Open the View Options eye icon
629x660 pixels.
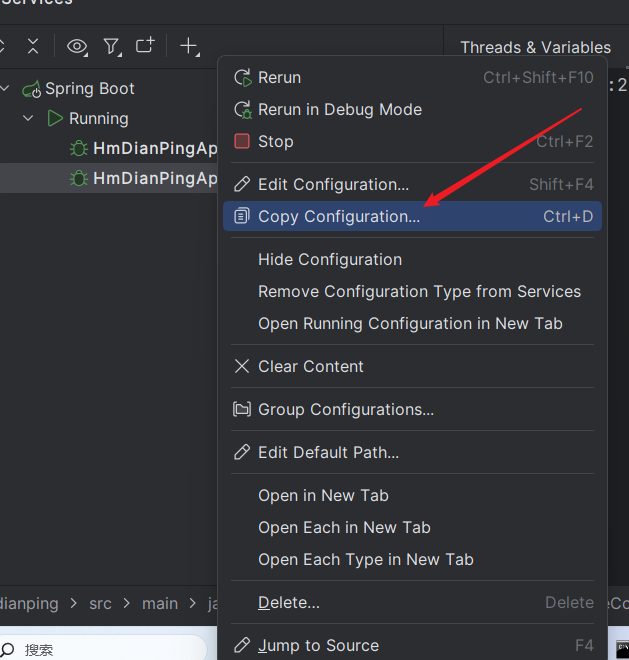pos(77,46)
